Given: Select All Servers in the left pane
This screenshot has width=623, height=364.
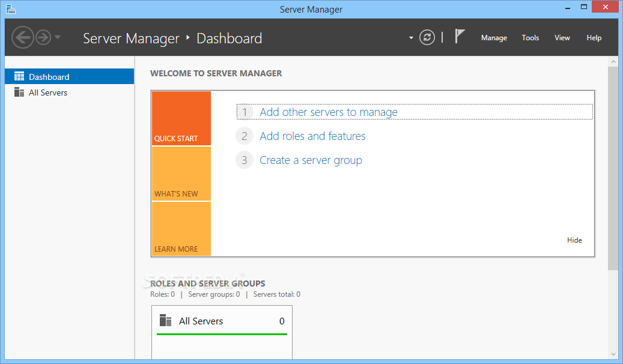Looking at the screenshot, I should click(x=70, y=93).
